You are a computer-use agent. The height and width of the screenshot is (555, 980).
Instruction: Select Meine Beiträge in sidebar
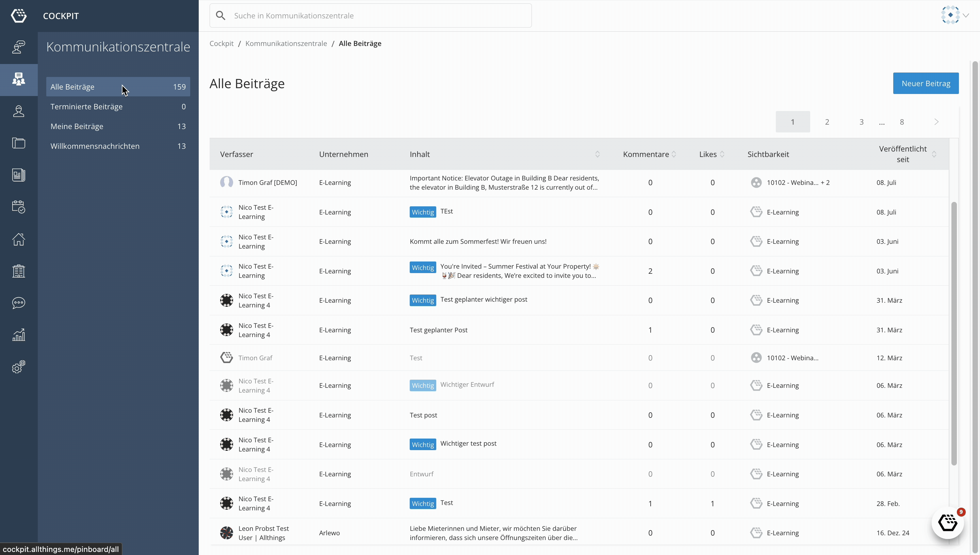point(77,127)
